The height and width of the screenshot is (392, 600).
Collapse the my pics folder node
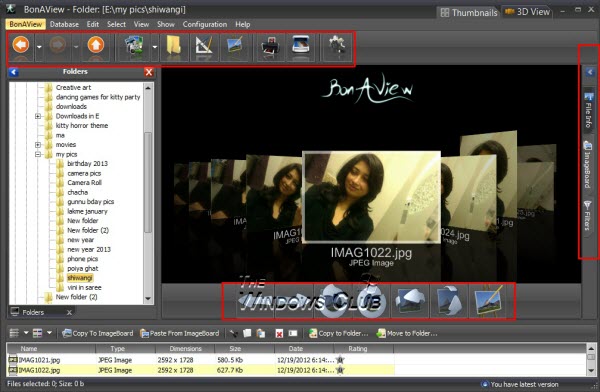pyautogui.click(x=38, y=154)
